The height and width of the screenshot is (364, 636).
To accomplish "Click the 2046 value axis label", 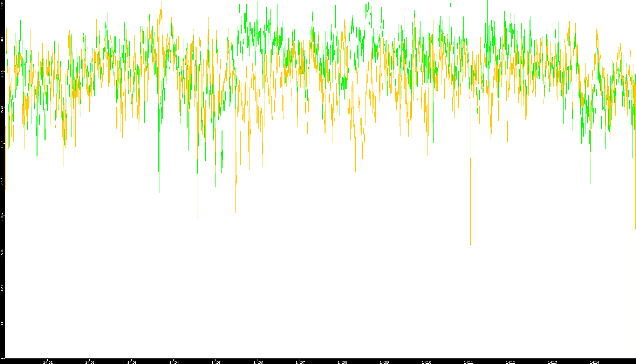I will [2, 217].
